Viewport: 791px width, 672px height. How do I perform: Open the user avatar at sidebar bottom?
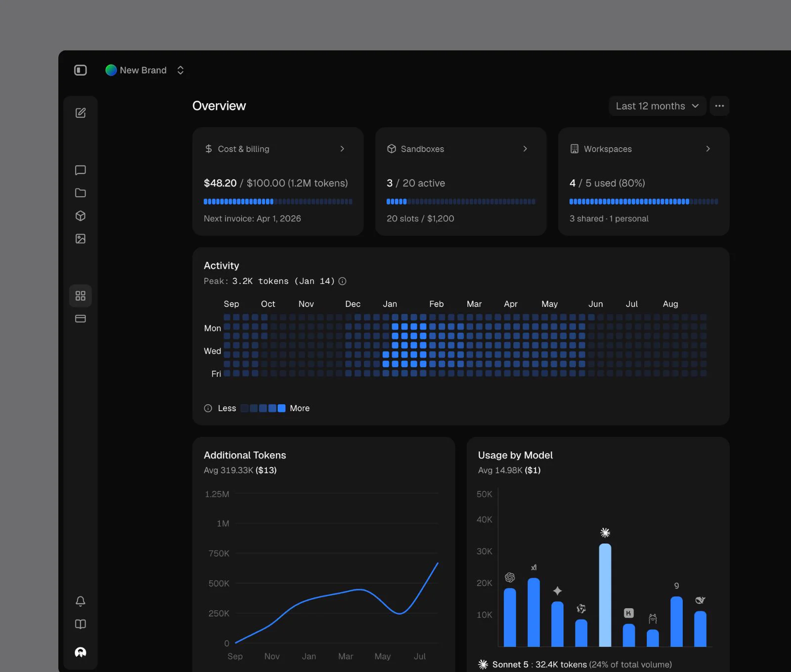(x=81, y=652)
